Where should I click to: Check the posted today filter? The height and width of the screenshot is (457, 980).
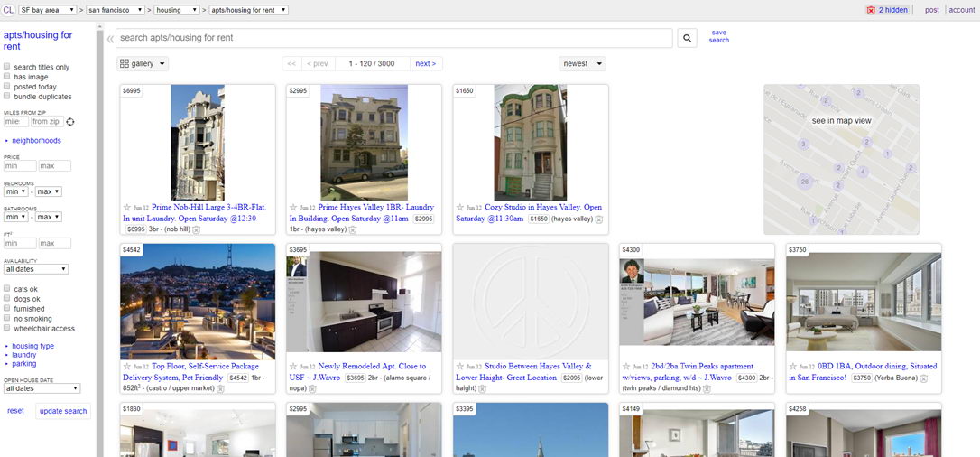click(7, 87)
